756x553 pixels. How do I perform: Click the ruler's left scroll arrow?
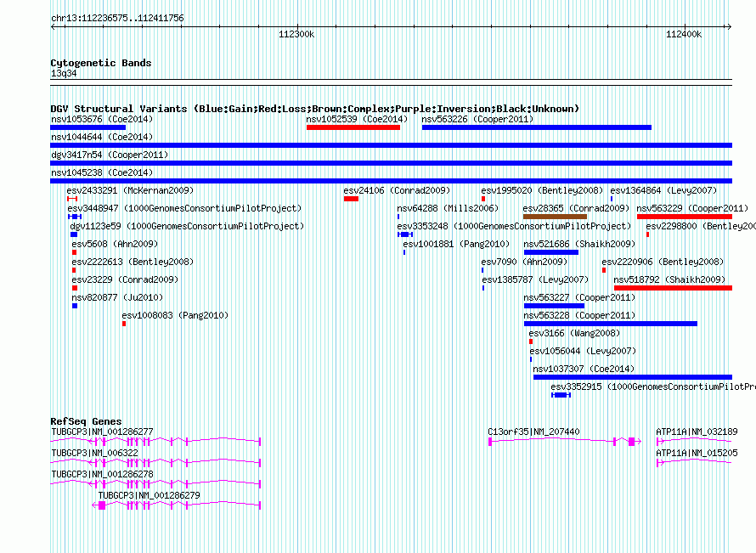point(53,26)
